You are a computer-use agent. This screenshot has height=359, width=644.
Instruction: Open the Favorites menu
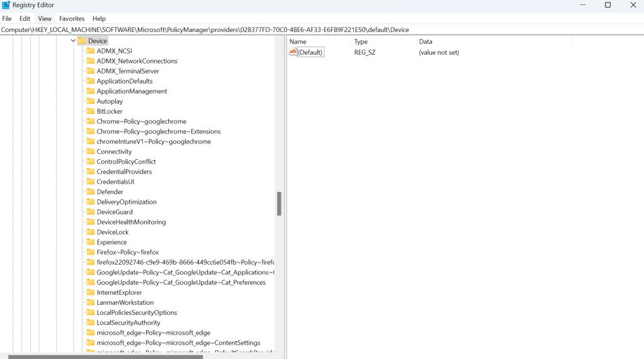[72, 19]
